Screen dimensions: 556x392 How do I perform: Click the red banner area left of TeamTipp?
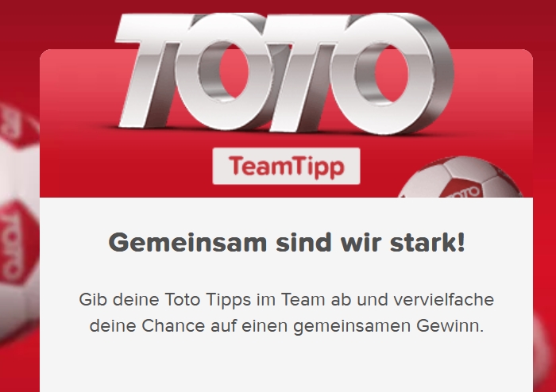click(125, 165)
